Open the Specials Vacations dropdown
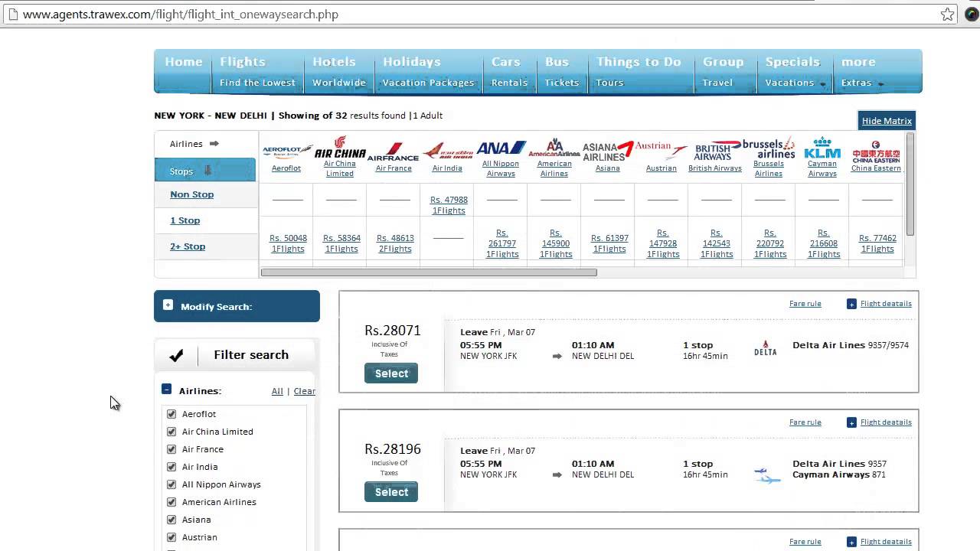 [x=793, y=71]
